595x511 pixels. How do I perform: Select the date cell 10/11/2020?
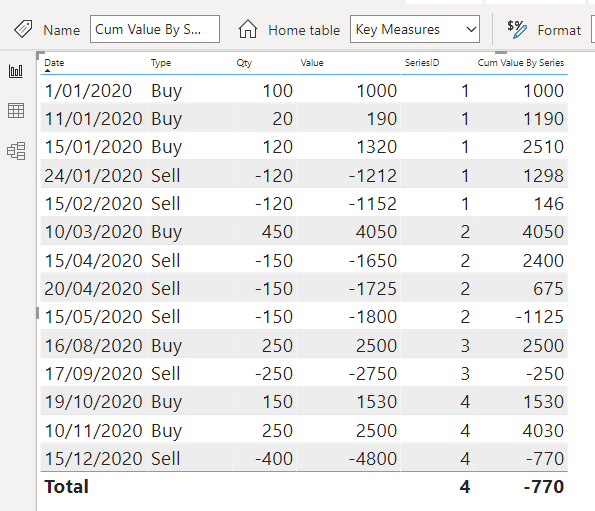coord(93,431)
